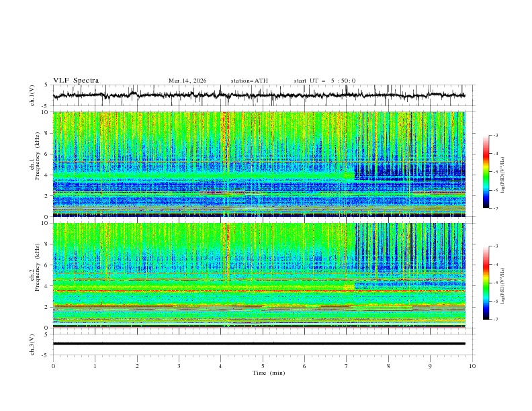Click time axis tick label "3"
Image resolution: width=532 pixels, height=411 pixels.
179,366
